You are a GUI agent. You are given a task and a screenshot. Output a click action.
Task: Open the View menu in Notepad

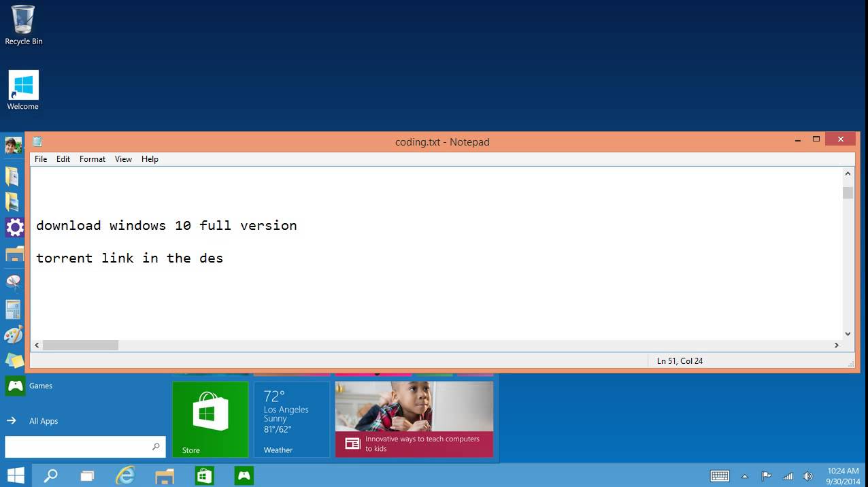tap(123, 159)
